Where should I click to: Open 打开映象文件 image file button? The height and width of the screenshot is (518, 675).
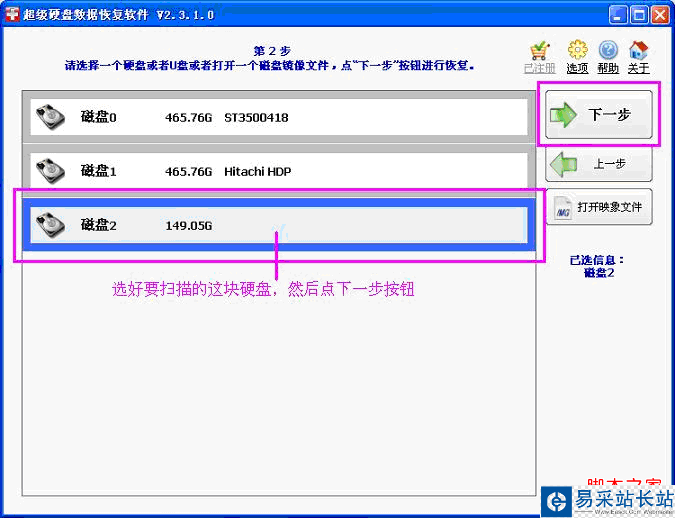(x=598, y=207)
